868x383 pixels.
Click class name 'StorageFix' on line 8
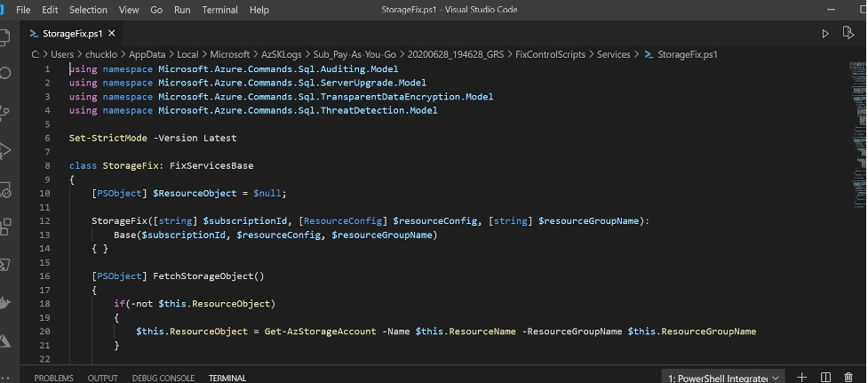click(131, 165)
